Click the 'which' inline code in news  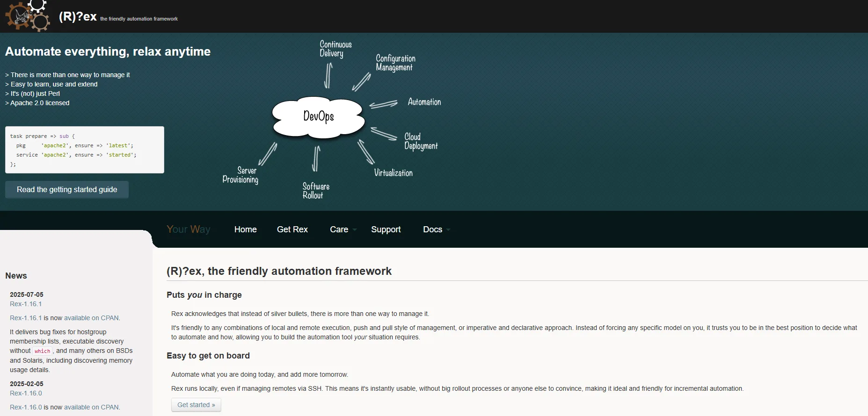(x=42, y=351)
